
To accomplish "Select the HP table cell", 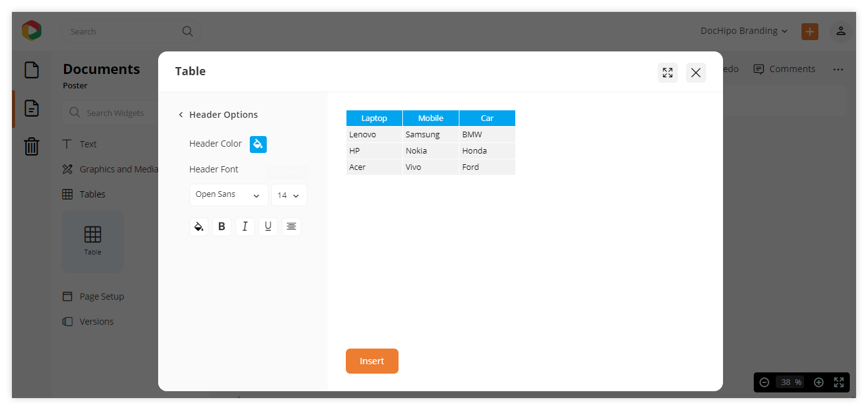I will 374,150.
